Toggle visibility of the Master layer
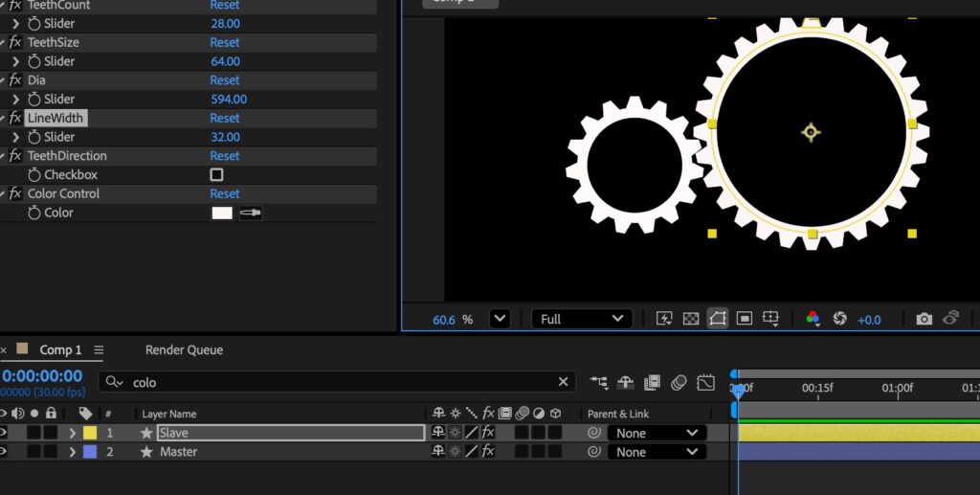Image resolution: width=980 pixels, height=495 pixels. 3,452
